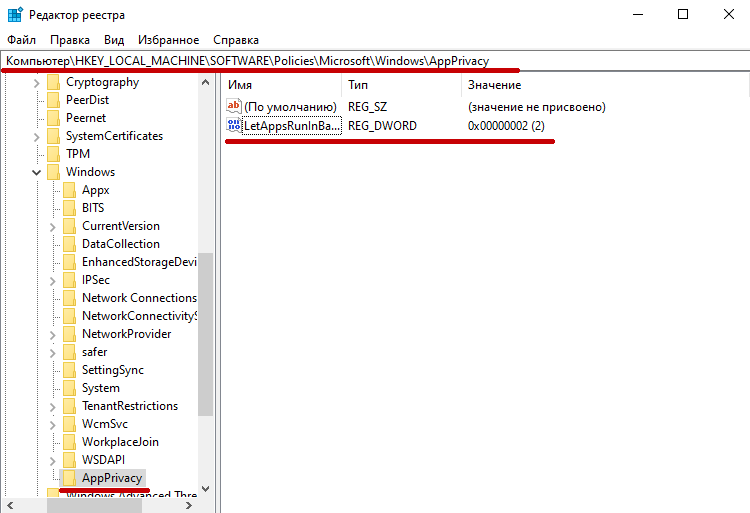The image size is (750, 513).
Task: Select the Cryptography folder icon
Action: click(54, 82)
